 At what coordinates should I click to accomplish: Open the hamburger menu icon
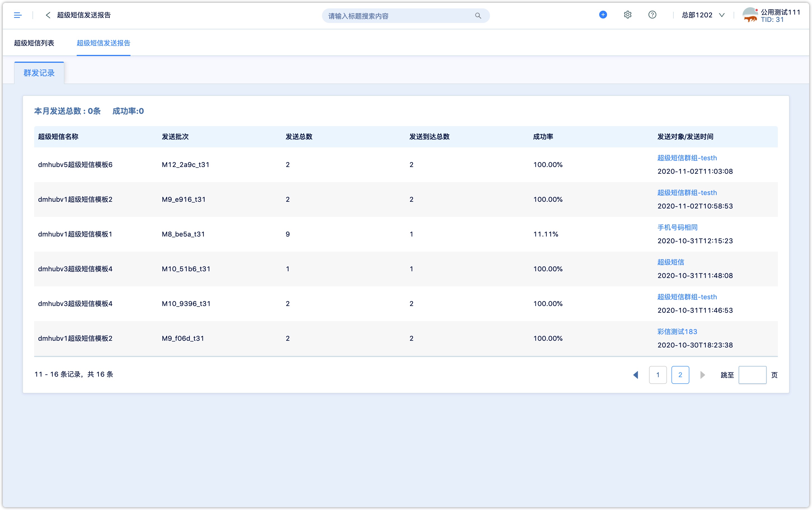coord(18,15)
